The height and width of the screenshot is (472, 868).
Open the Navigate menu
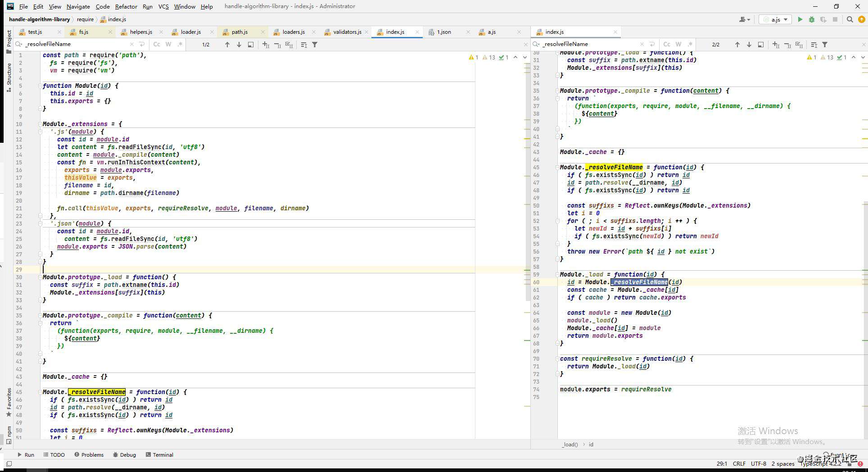click(78, 6)
